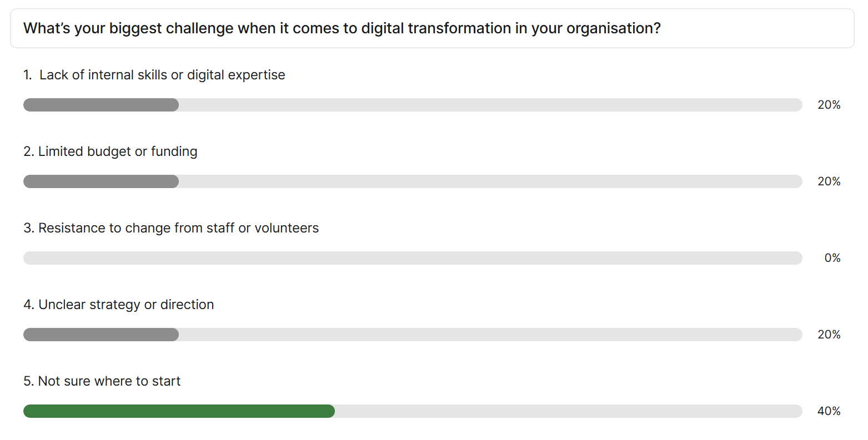Select option 'Unclear strategy or direction'

point(119,305)
